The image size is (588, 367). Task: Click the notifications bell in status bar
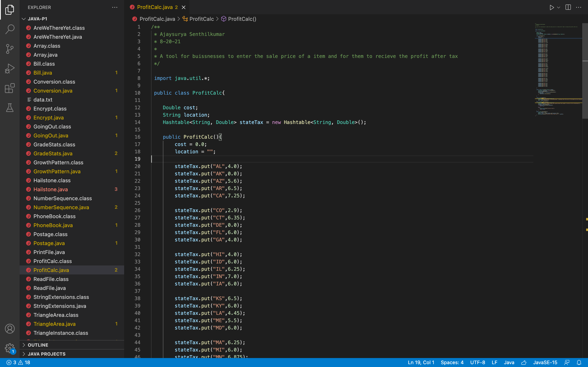pos(579,362)
